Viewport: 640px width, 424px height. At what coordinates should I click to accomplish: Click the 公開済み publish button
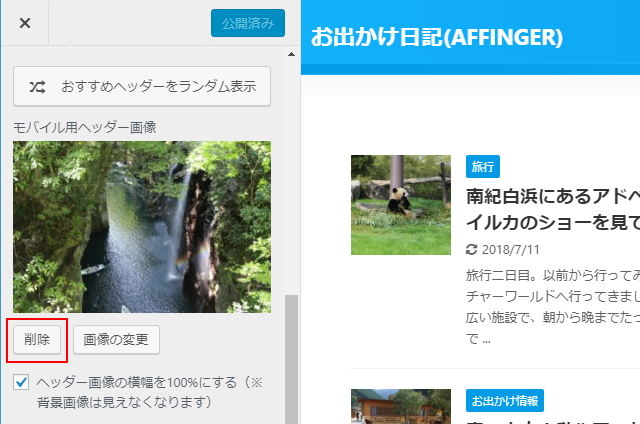click(248, 23)
